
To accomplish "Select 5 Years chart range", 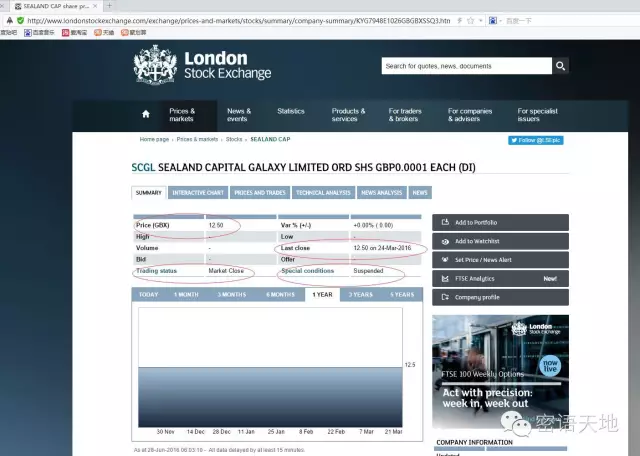I will (402, 294).
